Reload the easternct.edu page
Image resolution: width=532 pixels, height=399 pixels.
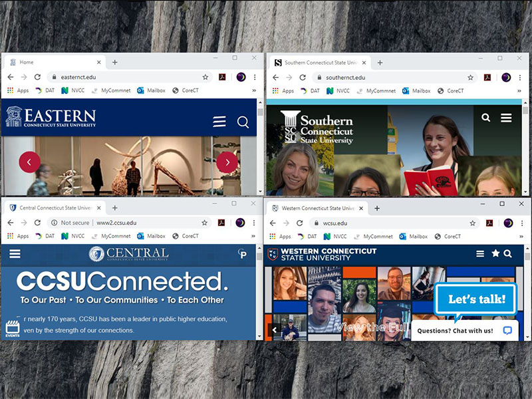[37, 77]
